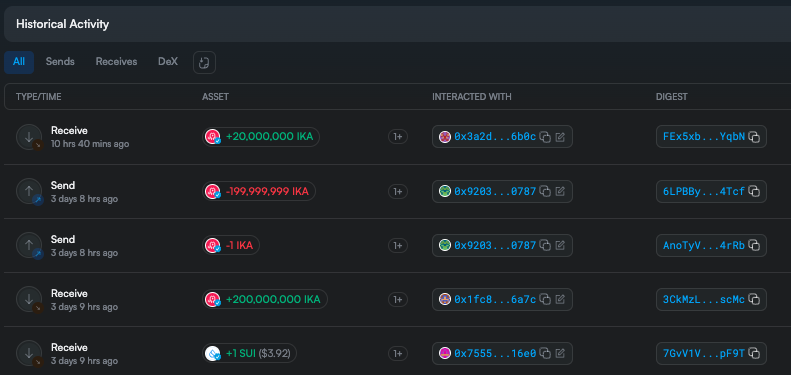Click Send arrow icon for -199,999,999 IKA
This screenshot has height=375, width=791.
click(29, 191)
